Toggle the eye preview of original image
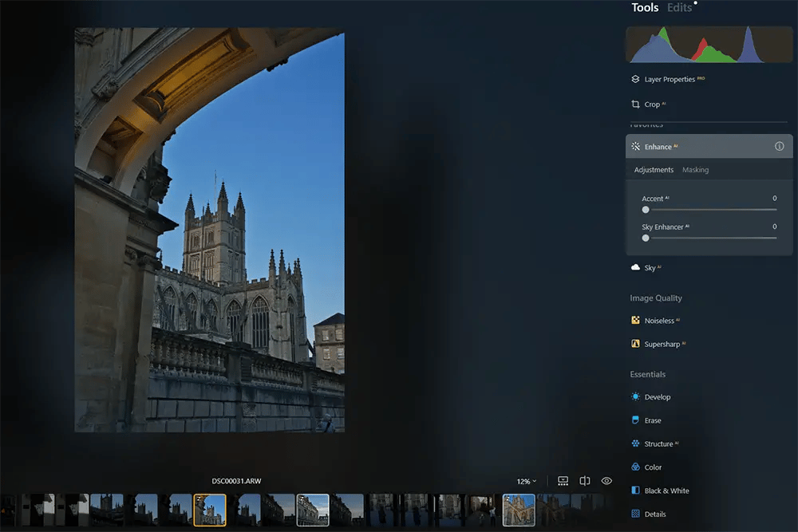Image resolution: width=798 pixels, height=532 pixels. [606, 481]
